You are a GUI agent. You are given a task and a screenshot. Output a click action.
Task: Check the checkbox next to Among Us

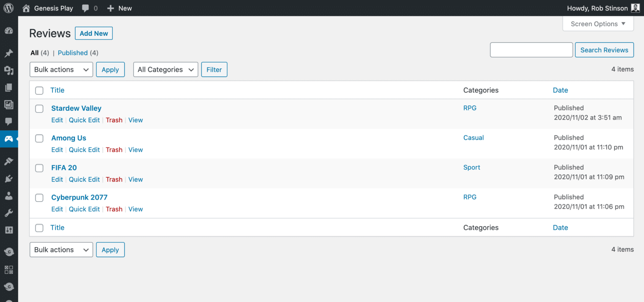coord(39,138)
